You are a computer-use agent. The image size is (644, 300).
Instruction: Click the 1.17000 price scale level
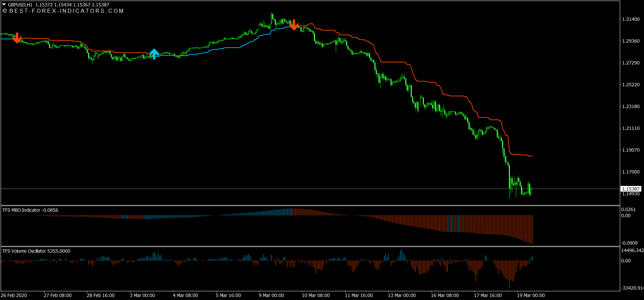pos(631,172)
